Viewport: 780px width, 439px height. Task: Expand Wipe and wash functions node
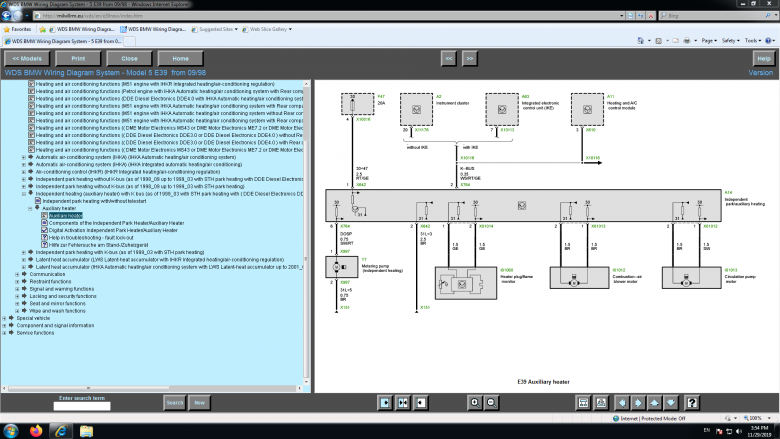coord(17,311)
